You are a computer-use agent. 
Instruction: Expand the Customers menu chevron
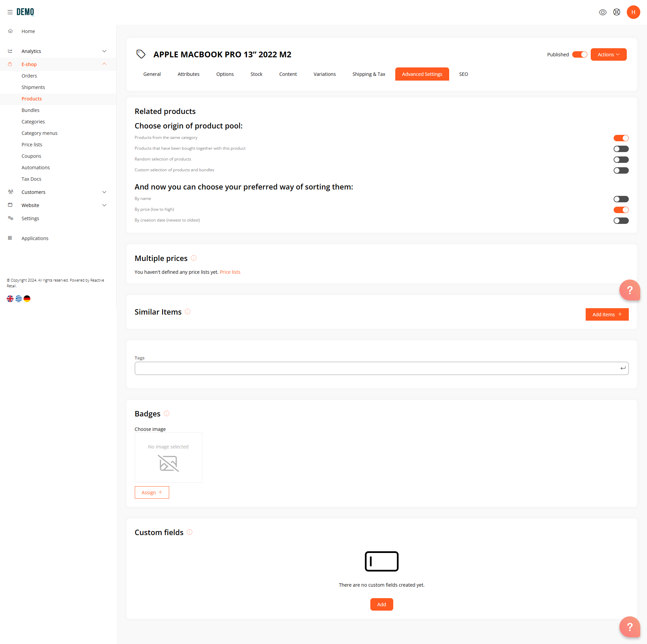104,192
